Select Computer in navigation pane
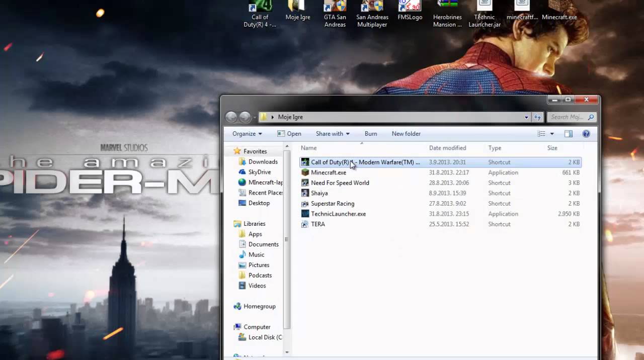The height and width of the screenshot is (360, 644). [252, 327]
